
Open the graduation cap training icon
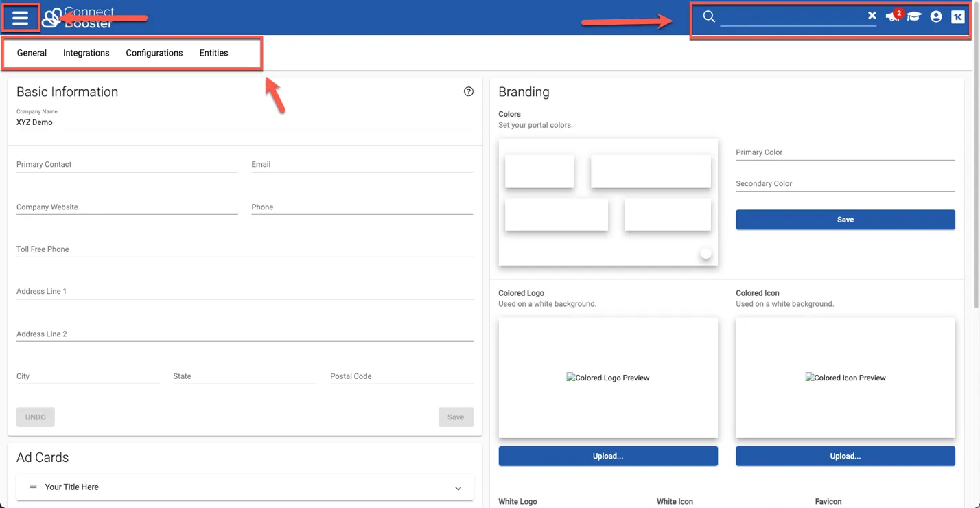(x=913, y=16)
